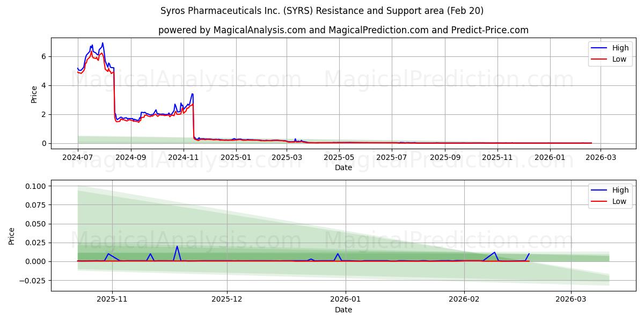Click the '2025-07' date label, top chart
Image resolution: width=644 pixels, height=322 pixels.
point(392,158)
